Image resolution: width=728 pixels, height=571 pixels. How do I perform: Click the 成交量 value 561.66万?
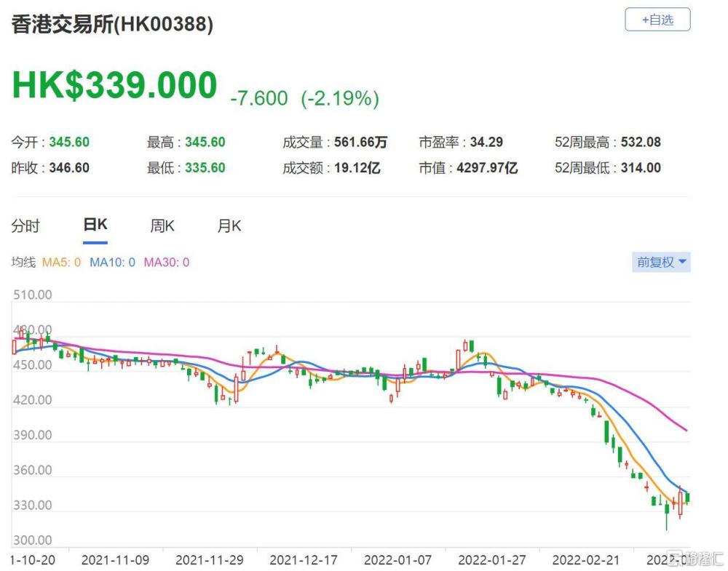[x=361, y=142]
